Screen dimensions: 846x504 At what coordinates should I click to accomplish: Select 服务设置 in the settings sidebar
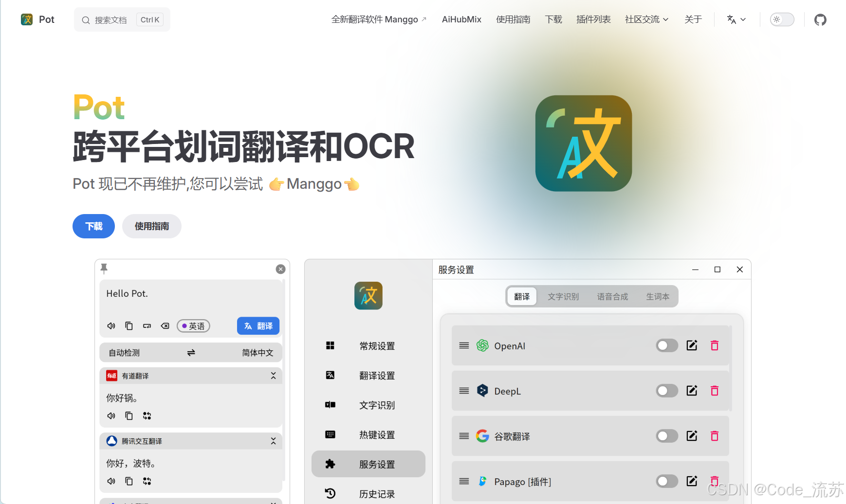pos(368,464)
